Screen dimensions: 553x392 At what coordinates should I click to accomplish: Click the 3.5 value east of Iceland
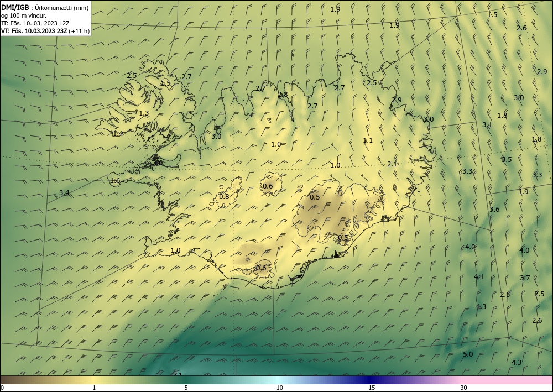(507, 159)
